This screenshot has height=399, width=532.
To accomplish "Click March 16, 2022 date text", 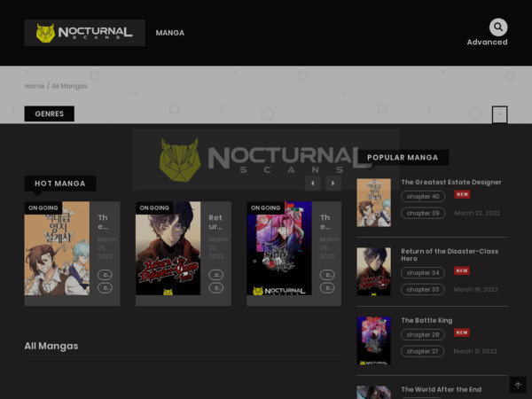I will 476,289.
